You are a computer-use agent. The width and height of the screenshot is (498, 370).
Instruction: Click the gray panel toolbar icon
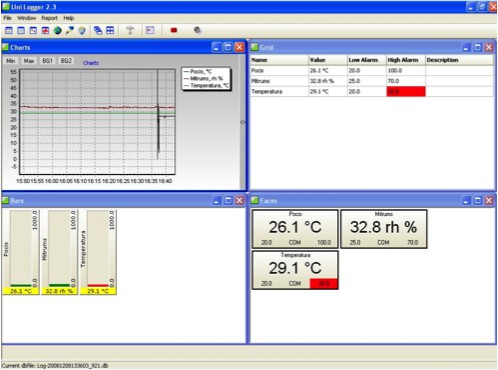pos(150,30)
